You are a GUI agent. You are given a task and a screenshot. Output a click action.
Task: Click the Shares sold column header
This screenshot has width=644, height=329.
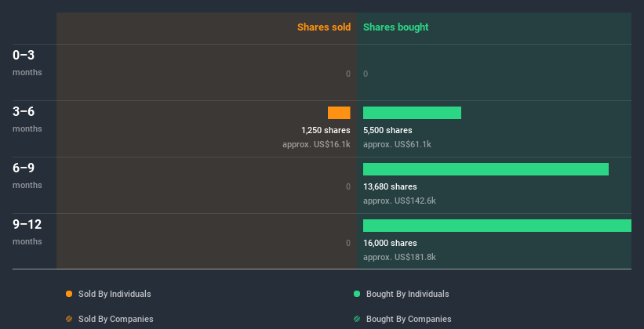pyautogui.click(x=324, y=27)
